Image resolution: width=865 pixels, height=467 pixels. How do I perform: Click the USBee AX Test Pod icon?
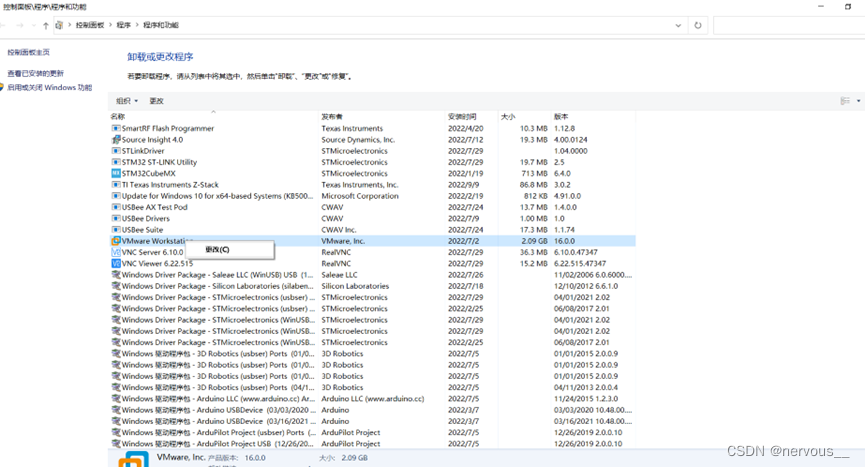point(116,207)
